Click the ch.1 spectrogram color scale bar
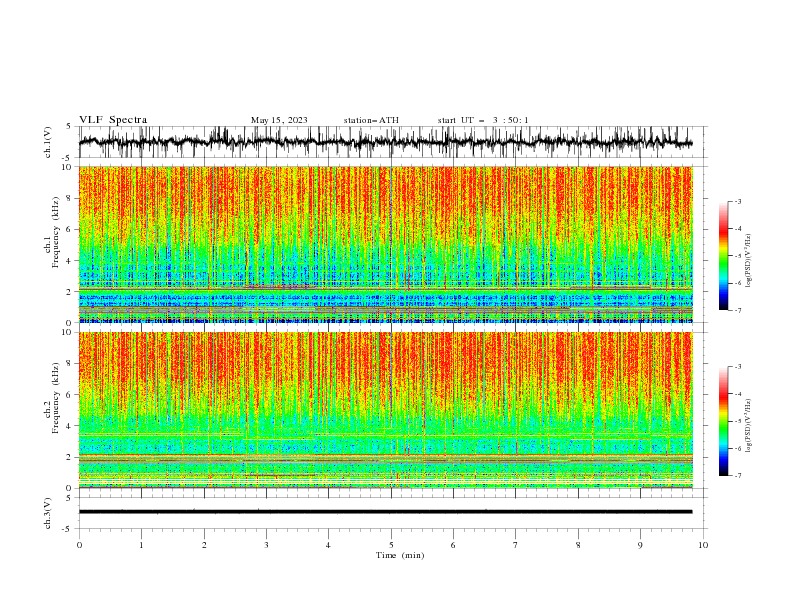This screenshot has height=612, width=792. [724, 256]
